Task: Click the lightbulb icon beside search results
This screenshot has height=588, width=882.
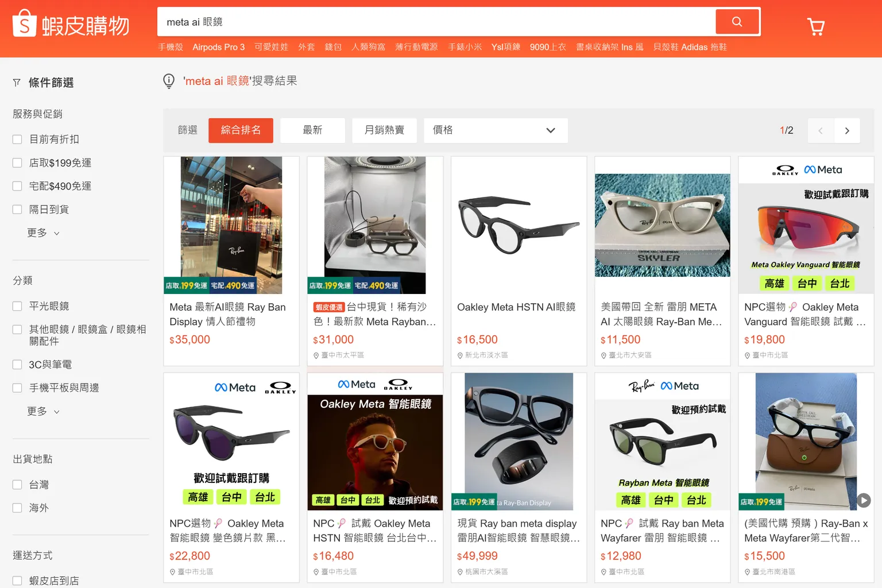Action: coord(169,81)
